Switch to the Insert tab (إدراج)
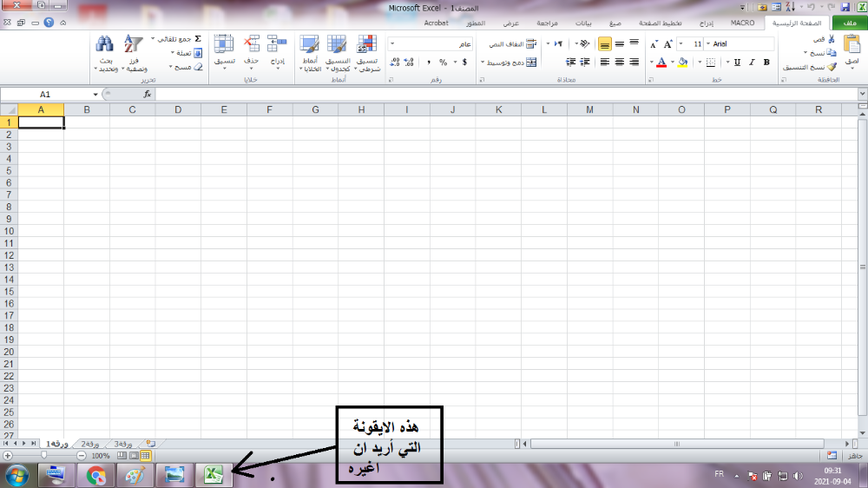 (707, 23)
